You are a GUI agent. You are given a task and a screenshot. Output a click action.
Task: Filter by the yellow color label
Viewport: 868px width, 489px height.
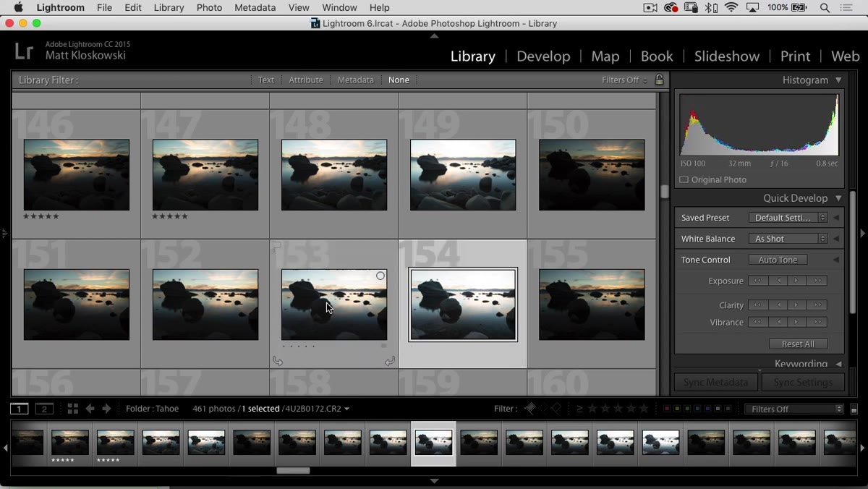pyautogui.click(x=677, y=409)
